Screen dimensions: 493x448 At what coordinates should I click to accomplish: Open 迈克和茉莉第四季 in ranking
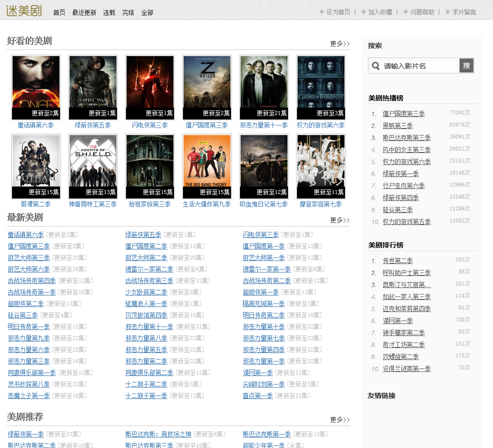pos(407,308)
